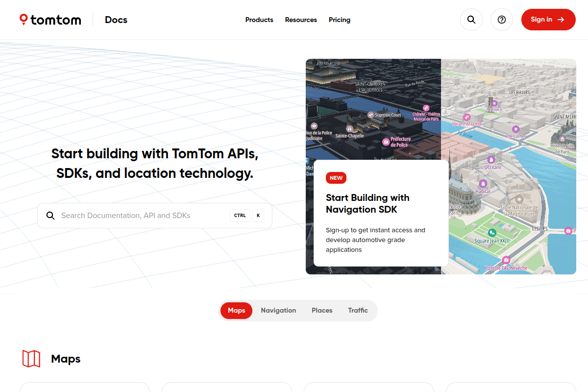The width and height of the screenshot is (588, 392).
Task: Open the Docs link
Action: pyautogui.click(x=116, y=20)
